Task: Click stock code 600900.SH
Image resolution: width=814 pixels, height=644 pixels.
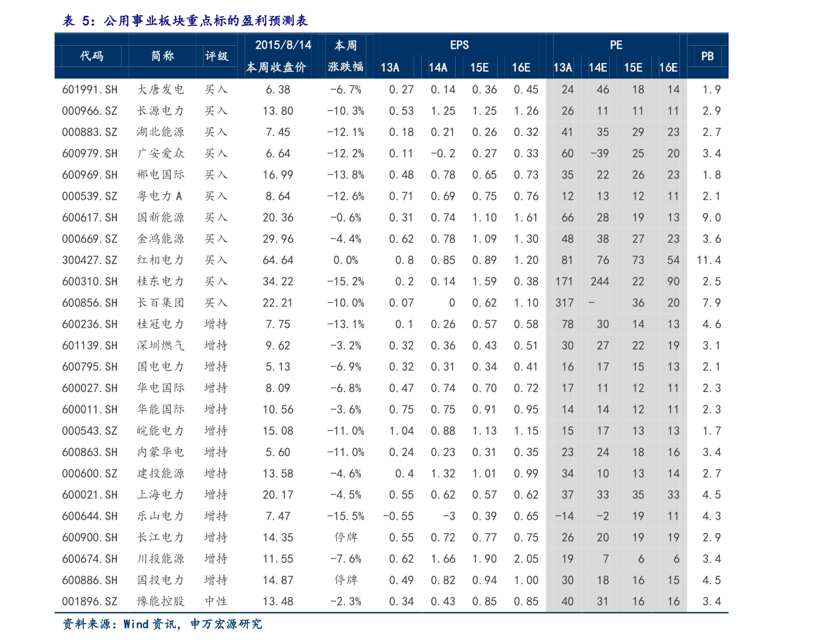Action: tap(90, 537)
